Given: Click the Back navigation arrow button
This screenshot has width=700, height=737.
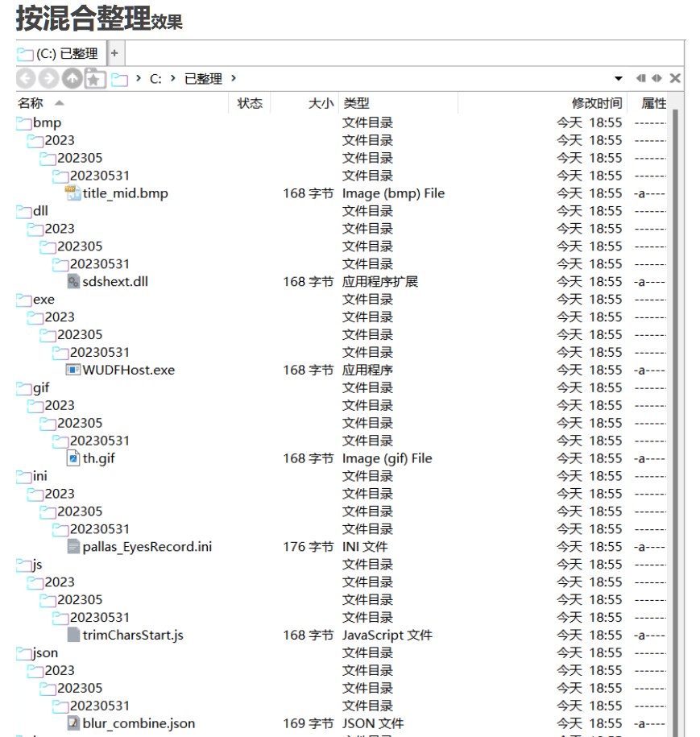Looking at the screenshot, I should point(26,78).
